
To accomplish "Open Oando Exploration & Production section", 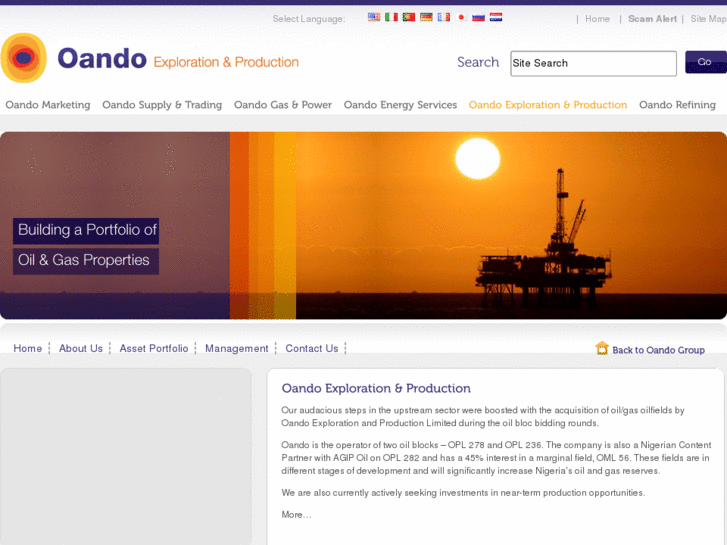I will (x=548, y=105).
